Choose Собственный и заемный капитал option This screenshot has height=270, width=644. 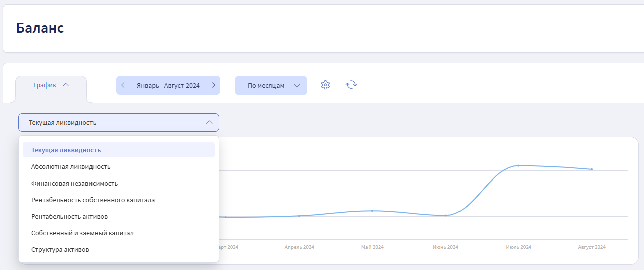(x=82, y=233)
